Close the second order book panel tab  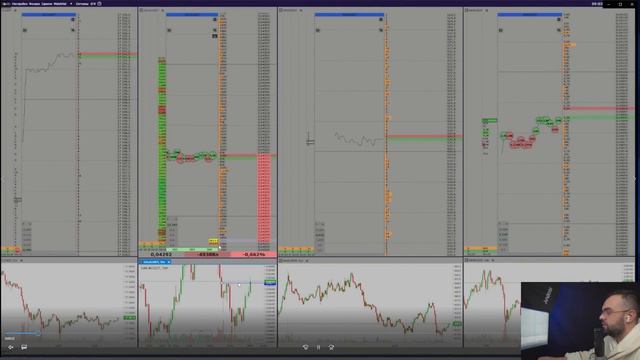[162, 10]
